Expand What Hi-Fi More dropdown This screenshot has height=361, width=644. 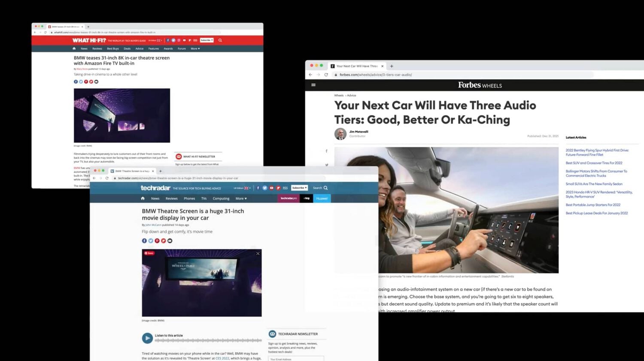click(x=195, y=49)
